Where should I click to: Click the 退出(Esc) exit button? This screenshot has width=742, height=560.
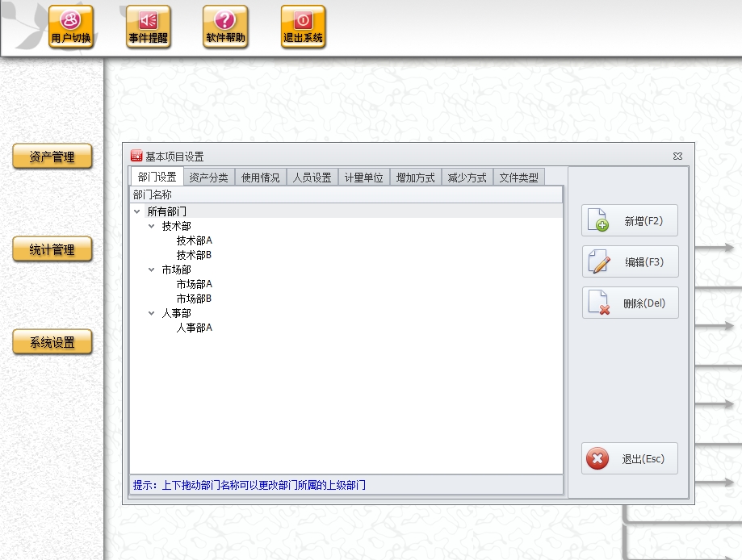pyautogui.click(x=630, y=459)
